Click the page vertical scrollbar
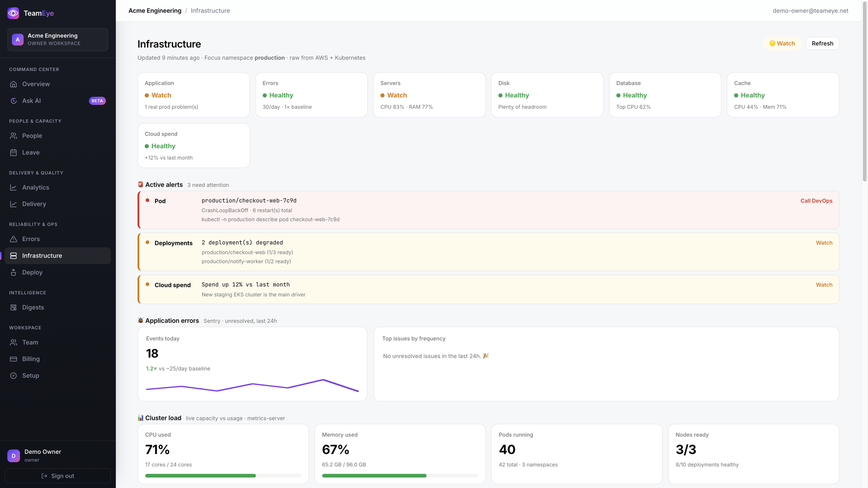 [x=865, y=91]
